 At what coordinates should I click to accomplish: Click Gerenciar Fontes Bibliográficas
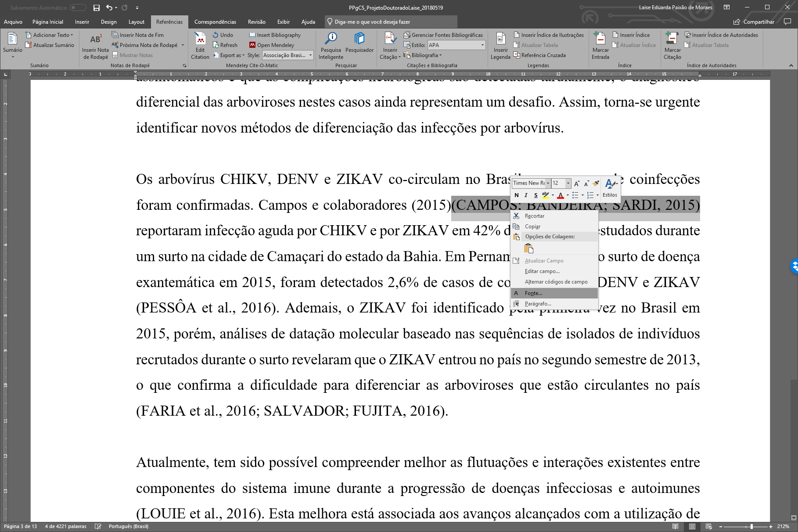(443, 35)
